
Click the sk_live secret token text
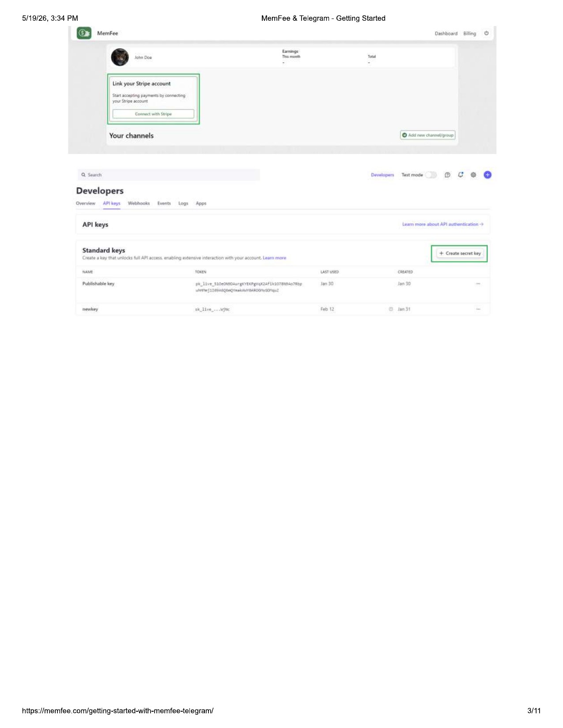[212, 310]
